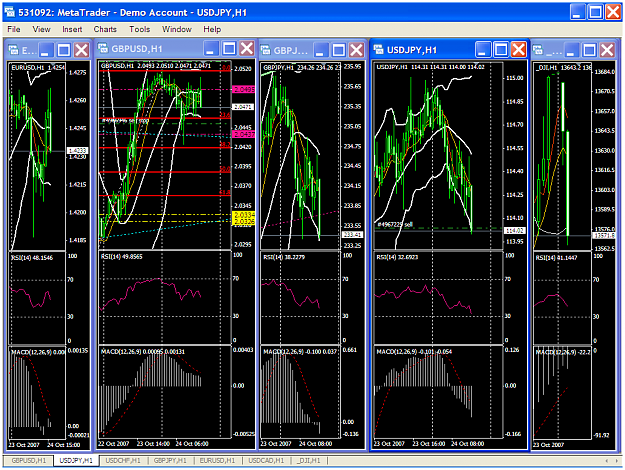The image size is (625, 470).
Task: Switch to the USDCHF,H1 bottom tab
Action: (123, 460)
